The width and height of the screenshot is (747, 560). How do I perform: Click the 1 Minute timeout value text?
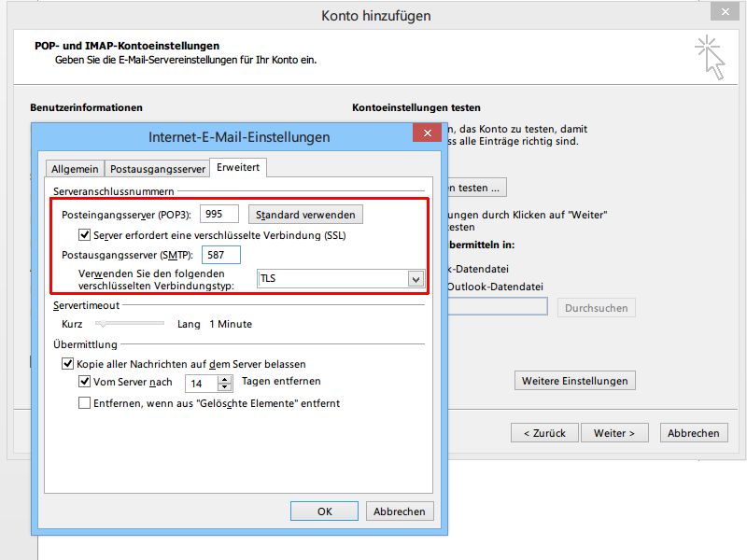(231, 324)
